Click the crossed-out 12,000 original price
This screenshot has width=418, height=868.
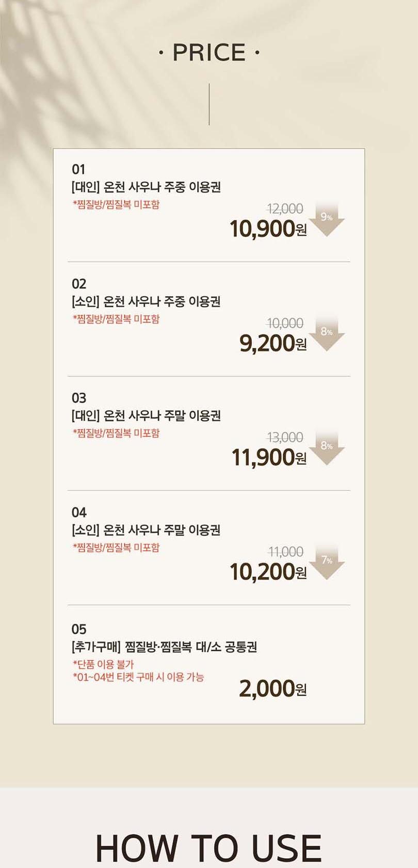pos(285,209)
